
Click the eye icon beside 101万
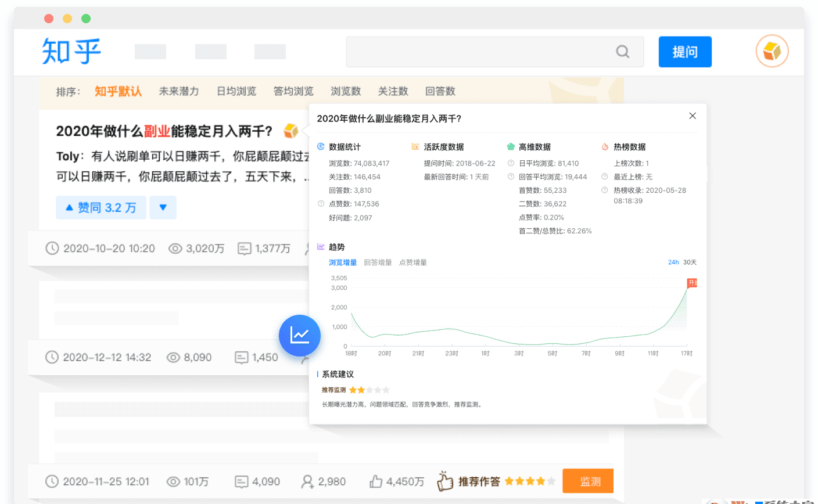pos(173,481)
